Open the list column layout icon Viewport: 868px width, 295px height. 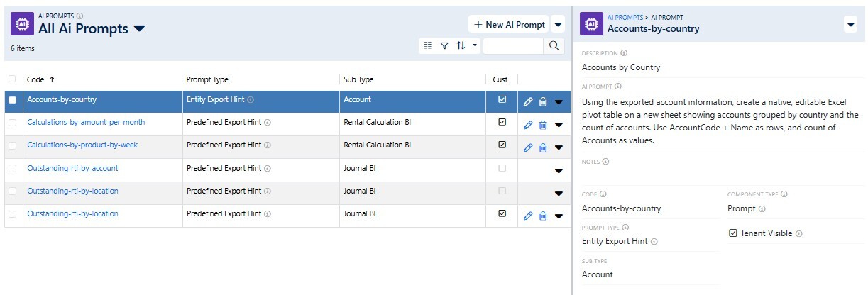tap(427, 45)
